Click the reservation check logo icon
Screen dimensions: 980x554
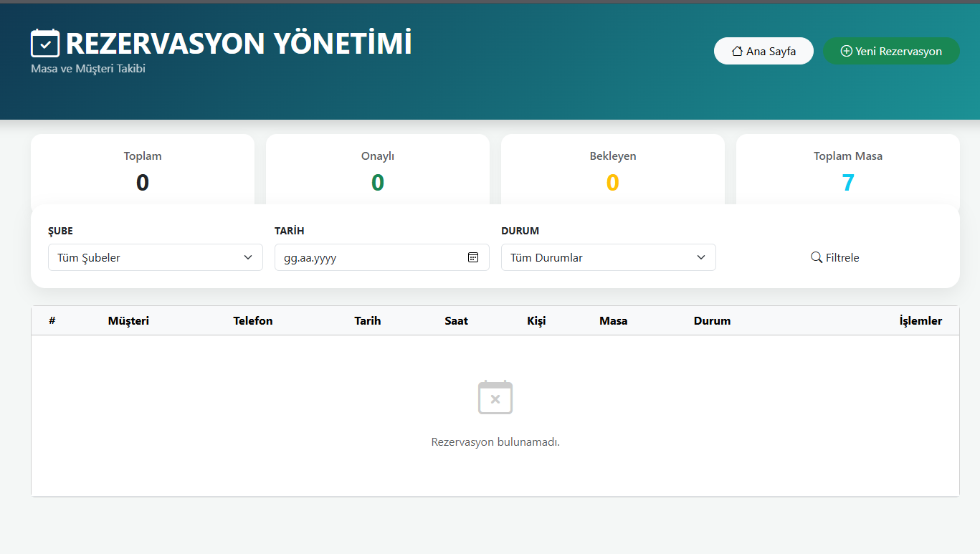pos(44,43)
